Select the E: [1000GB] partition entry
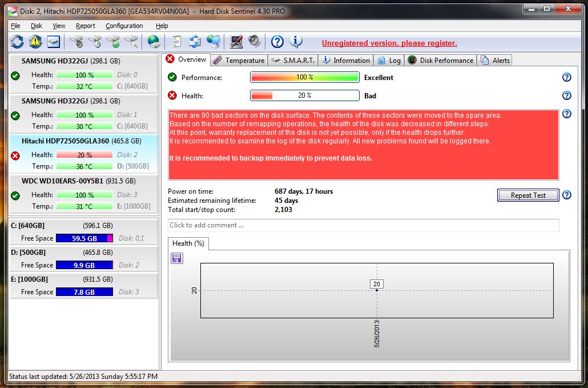The width and height of the screenshot is (588, 388). [83, 286]
